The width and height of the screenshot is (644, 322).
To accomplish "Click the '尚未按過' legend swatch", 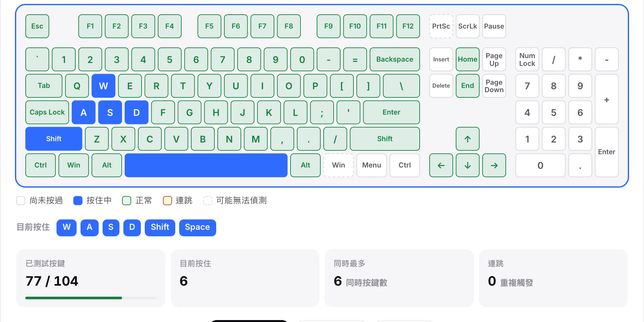I will click(21, 201).
